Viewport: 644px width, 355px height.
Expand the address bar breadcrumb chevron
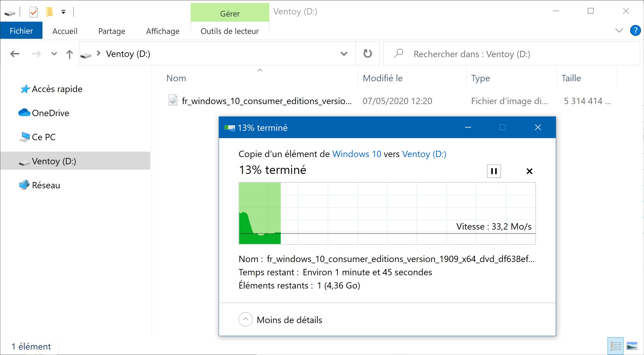[x=98, y=53]
